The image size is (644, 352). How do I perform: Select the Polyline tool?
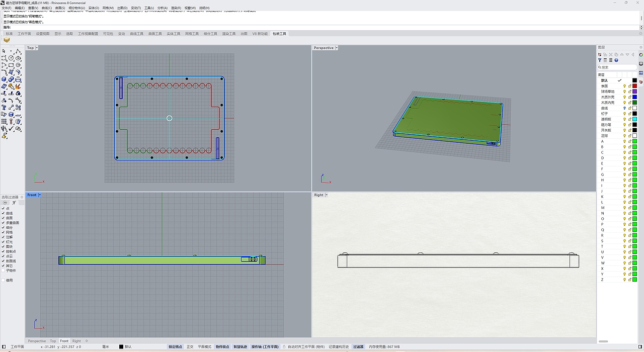18,51
